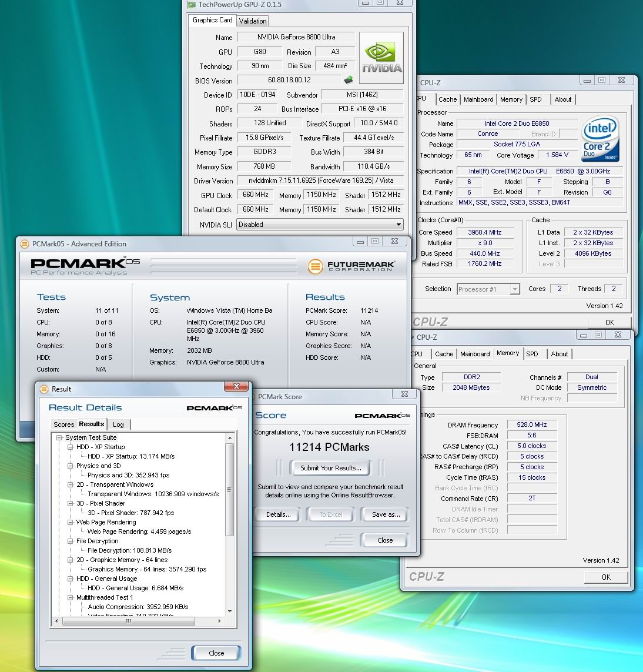Click the Futuremark Corporation logo

pyautogui.click(x=351, y=266)
